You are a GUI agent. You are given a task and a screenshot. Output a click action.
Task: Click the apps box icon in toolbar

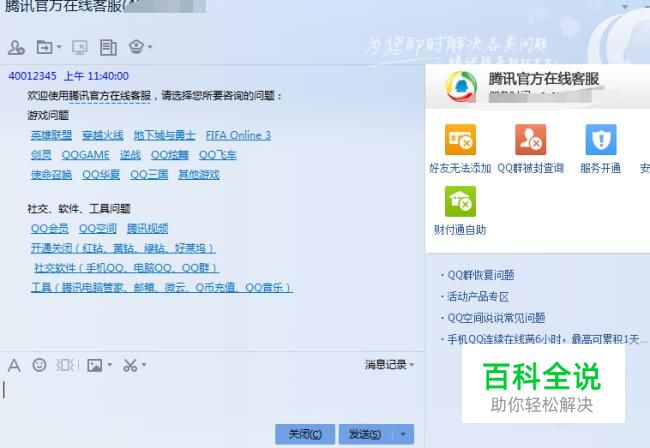click(x=136, y=46)
